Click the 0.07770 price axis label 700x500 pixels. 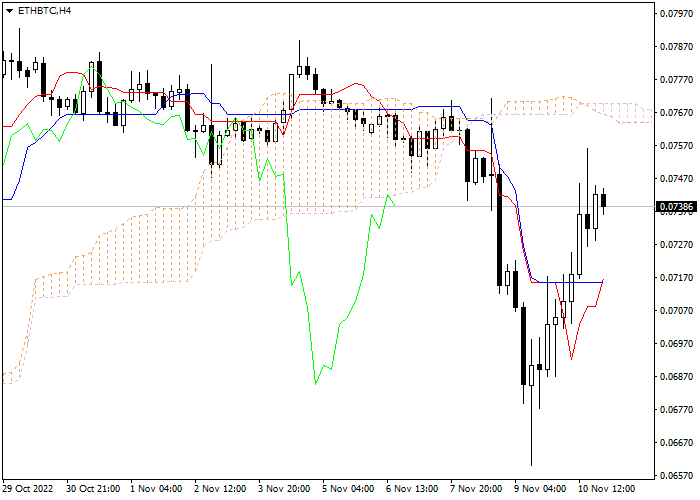pos(676,80)
